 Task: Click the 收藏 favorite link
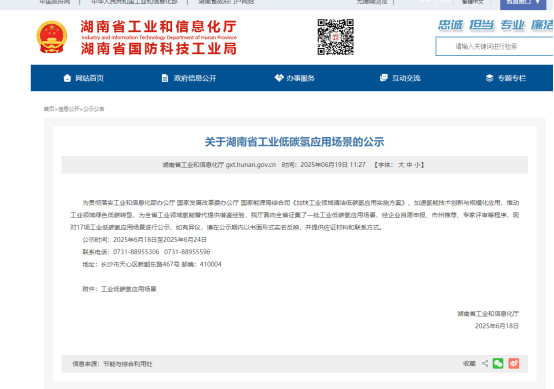click(x=469, y=364)
